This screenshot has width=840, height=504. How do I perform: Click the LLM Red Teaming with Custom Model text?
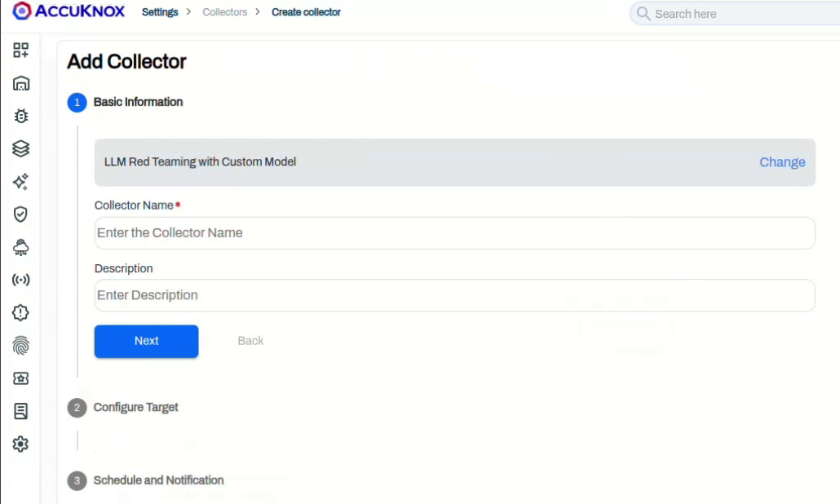click(x=200, y=161)
